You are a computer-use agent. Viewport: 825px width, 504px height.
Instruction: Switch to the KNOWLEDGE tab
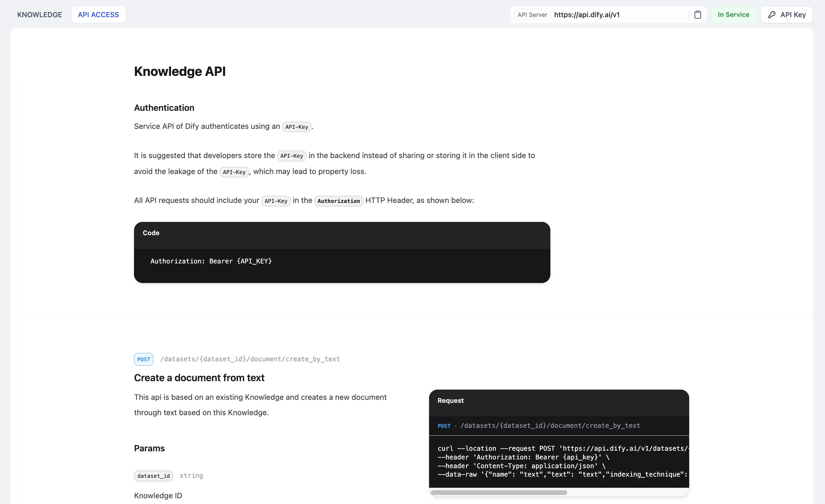(39, 15)
